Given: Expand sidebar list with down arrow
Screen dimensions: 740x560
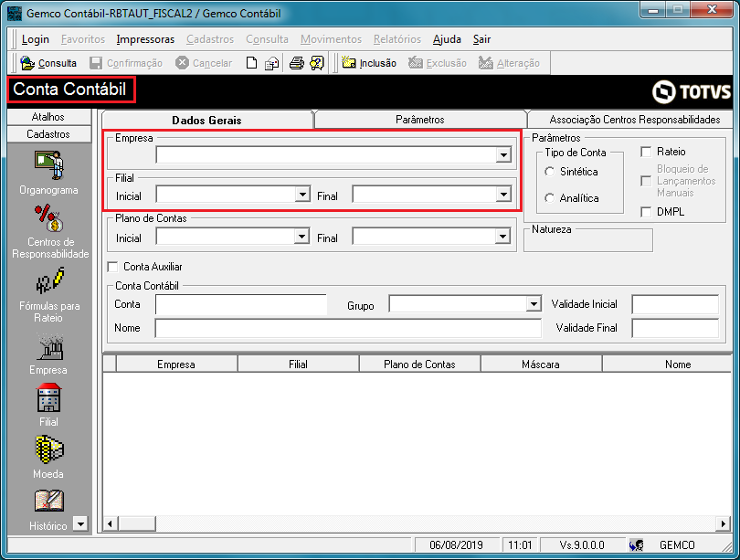Looking at the screenshot, I should [x=81, y=523].
